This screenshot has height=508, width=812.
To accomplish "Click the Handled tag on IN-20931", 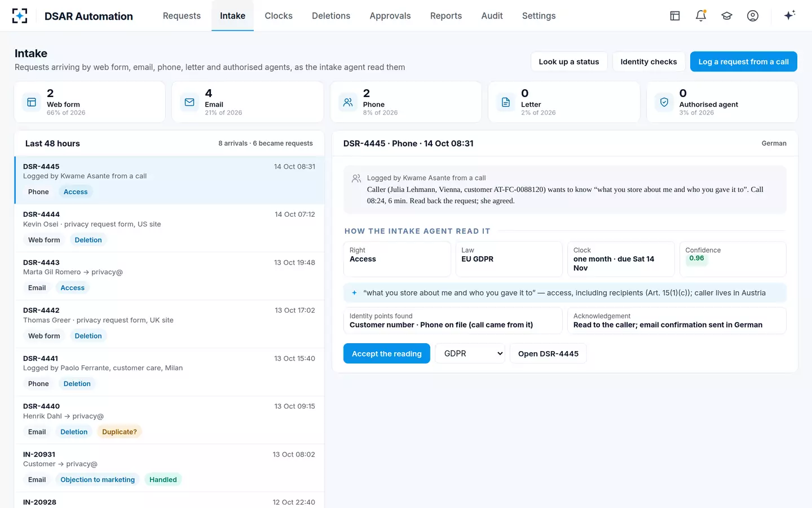I will tap(163, 480).
